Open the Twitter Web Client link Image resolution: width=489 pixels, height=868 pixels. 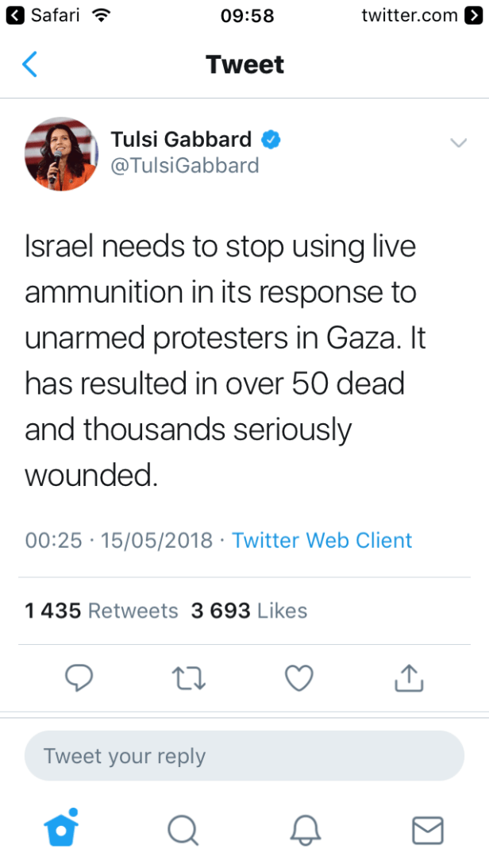(x=322, y=541)
